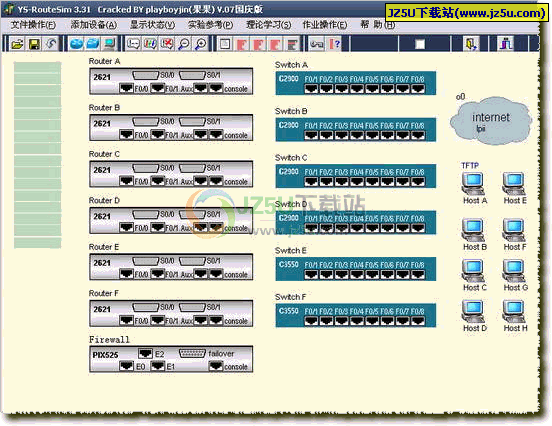The width and height of the screenshot is (552, 426).
Task: Click the 2621 model text on Router E
Action: 102,263
